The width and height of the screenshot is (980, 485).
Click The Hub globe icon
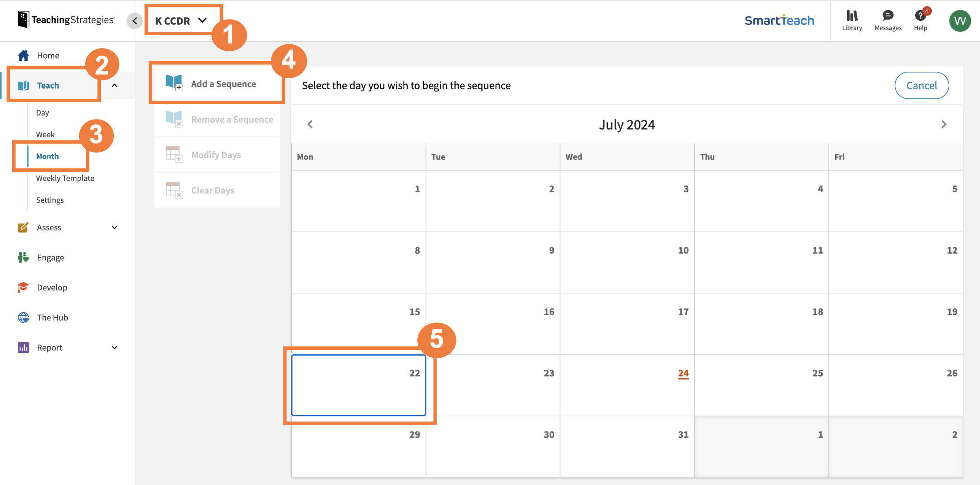tap(23, 317)
